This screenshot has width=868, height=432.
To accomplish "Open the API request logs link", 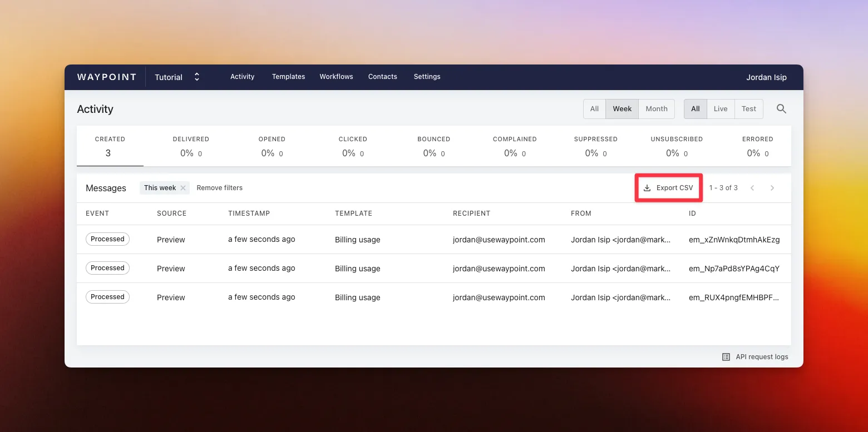I will (x=762, y=357).
